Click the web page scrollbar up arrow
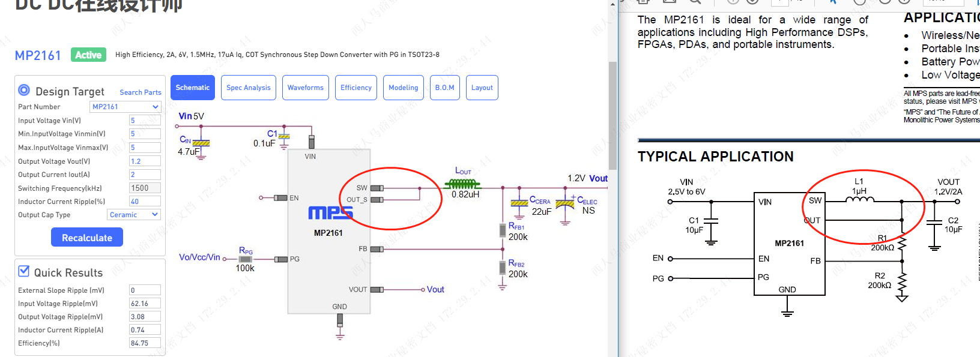Viewport: 980px width, 357px height. (x=612, y=4)
